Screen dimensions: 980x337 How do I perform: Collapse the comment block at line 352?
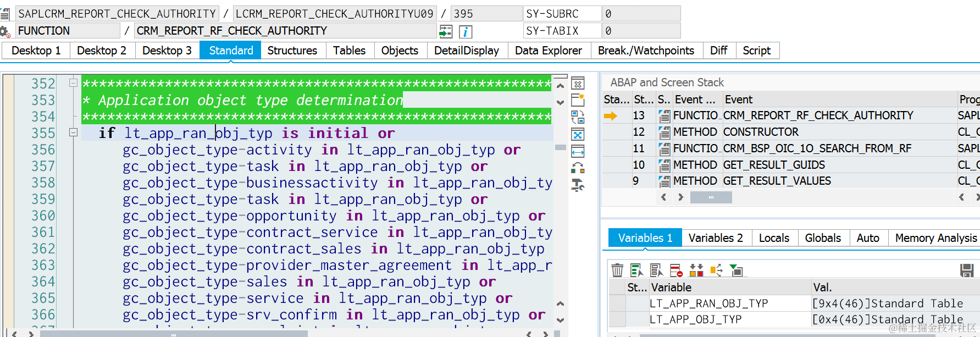(73, 83)
